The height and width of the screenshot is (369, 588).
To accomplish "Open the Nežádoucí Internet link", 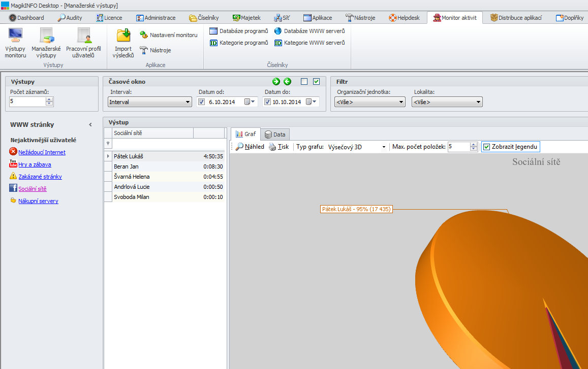I will (42, 152).
